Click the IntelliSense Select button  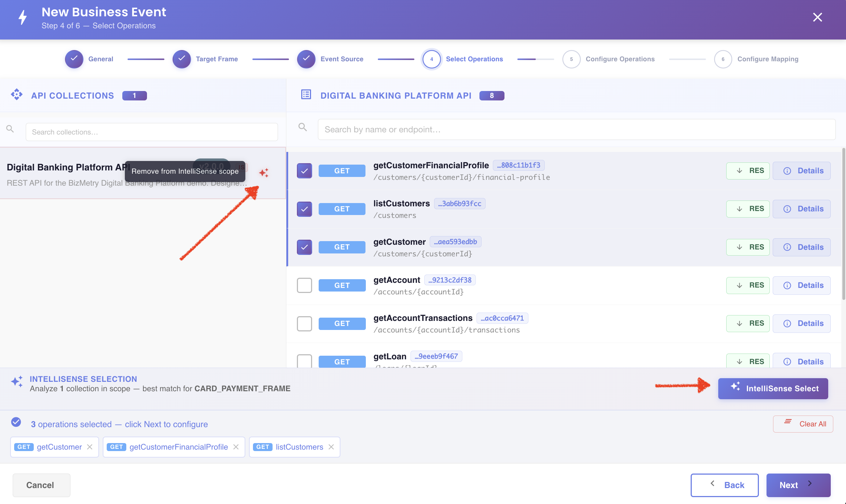tap(773, 389)
